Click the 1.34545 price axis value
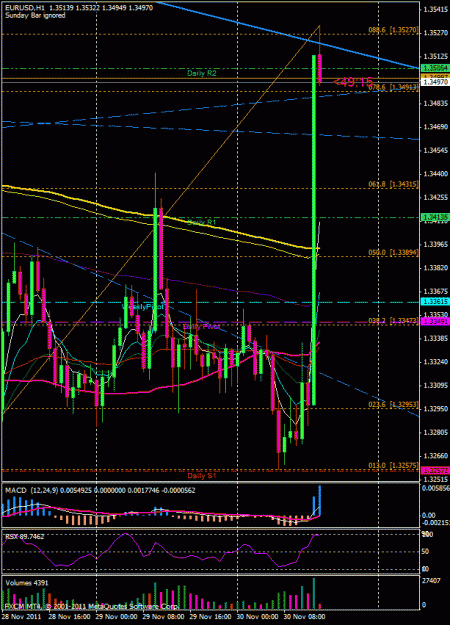Image resolution: width=450 pixels, height=625 pixels. [x=436, y=150]
